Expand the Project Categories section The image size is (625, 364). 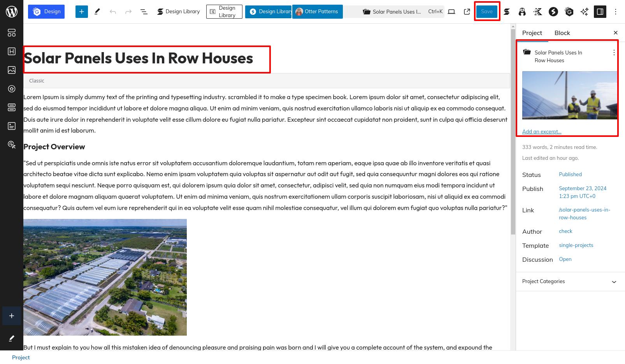pos(570,282)
